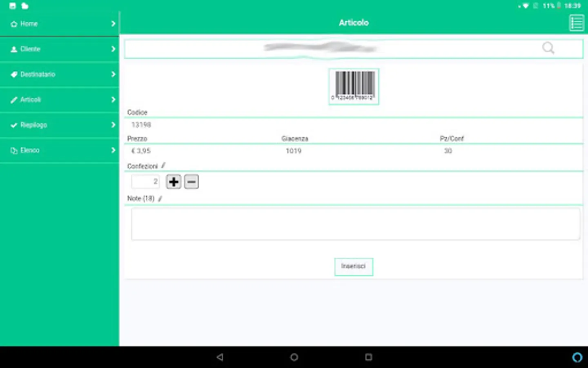The width and height of the screenshot is (588, 368).
Task: Tap the Wi-Fi status icon
Action: [x=526, y=6]
